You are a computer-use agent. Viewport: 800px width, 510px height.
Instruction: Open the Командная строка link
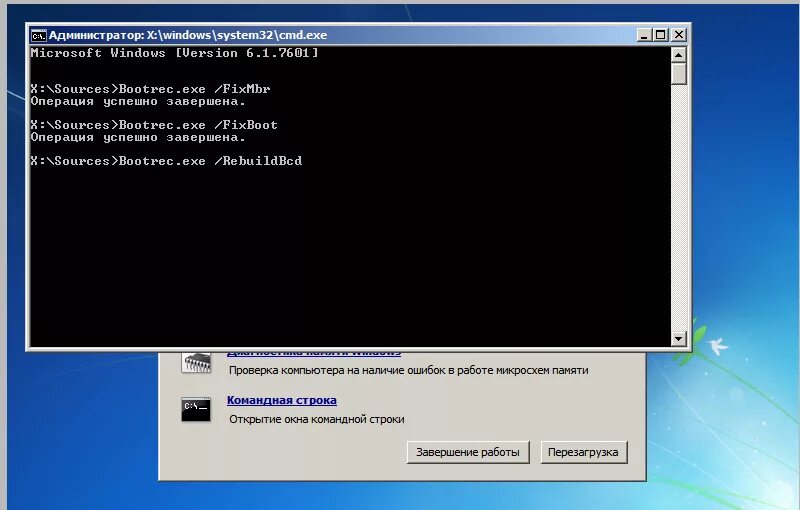[x=282, y=400]
